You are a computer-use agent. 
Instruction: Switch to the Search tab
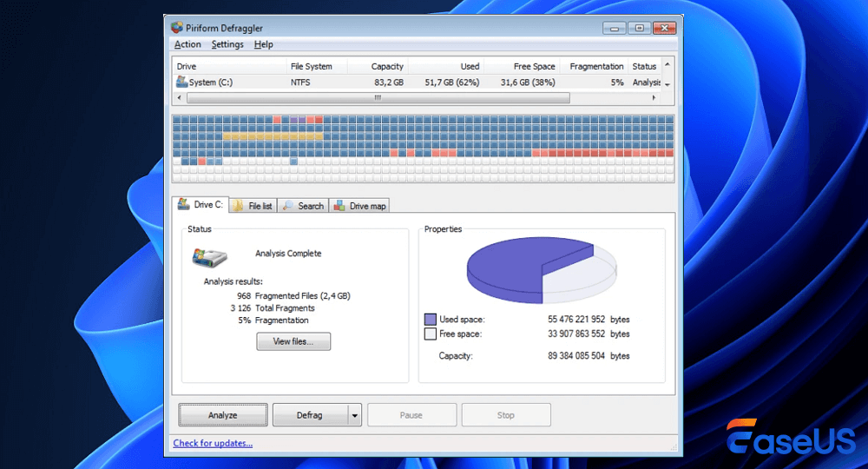point(303,206)
